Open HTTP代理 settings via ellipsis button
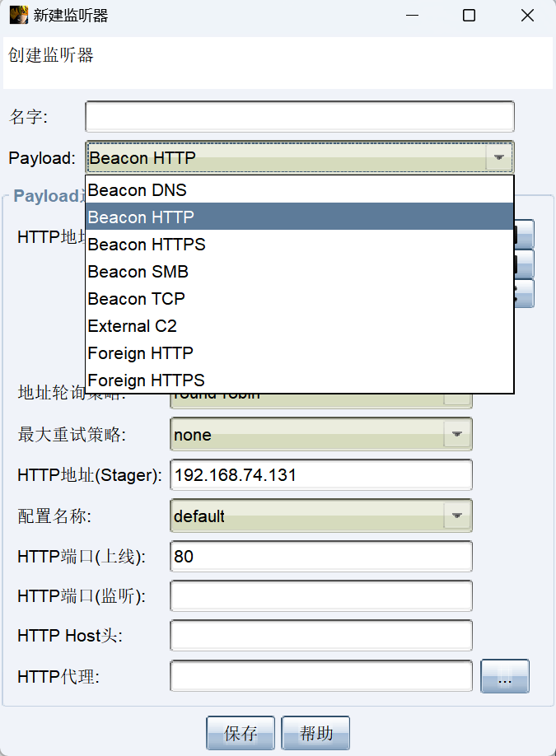This screenshot has height=756, width=556. [x=505, y=677]
